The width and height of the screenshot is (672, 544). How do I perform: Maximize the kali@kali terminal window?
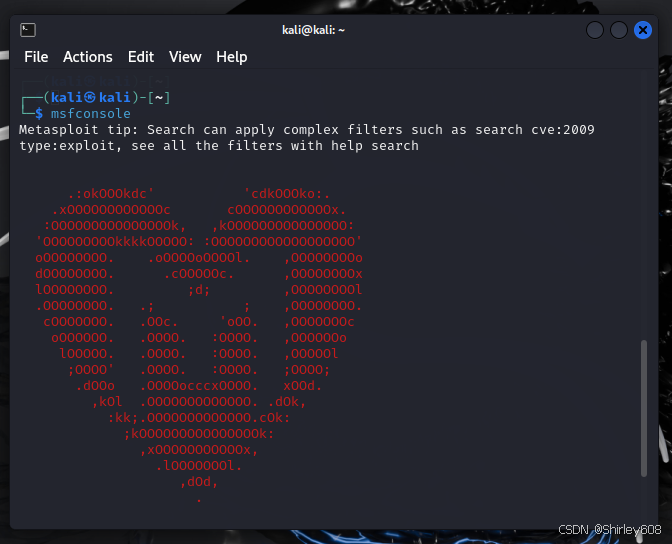click(618, 30)
